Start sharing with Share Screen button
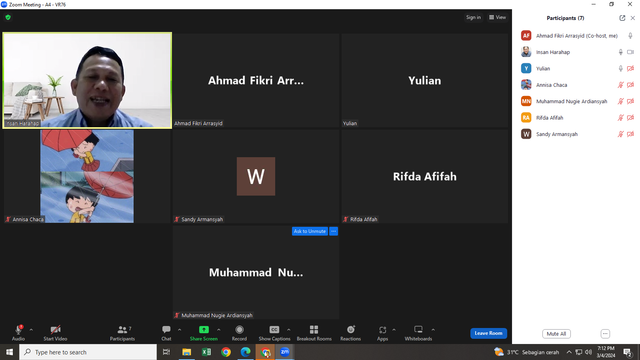640x360 pixels. (x=204, y=333)
